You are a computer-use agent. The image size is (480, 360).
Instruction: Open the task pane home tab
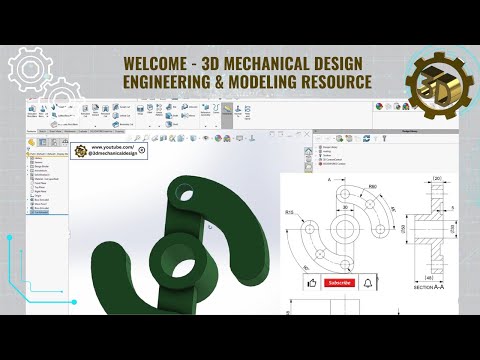(x=308, y=151)
